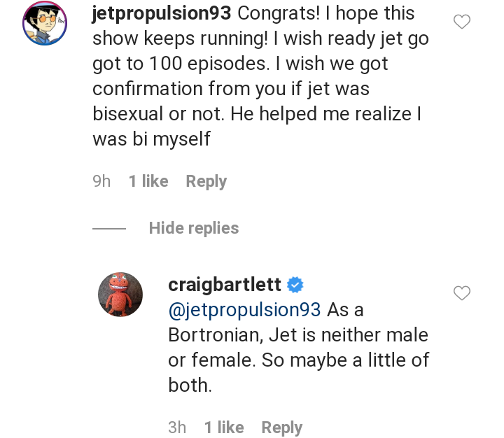Click the 9h timestamp

pos(101,181)
